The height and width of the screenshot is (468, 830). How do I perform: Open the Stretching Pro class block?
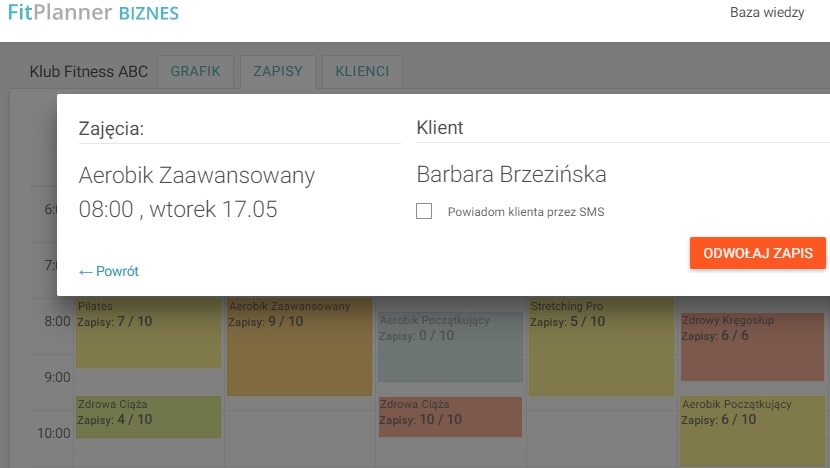click(x=600, y=345)
